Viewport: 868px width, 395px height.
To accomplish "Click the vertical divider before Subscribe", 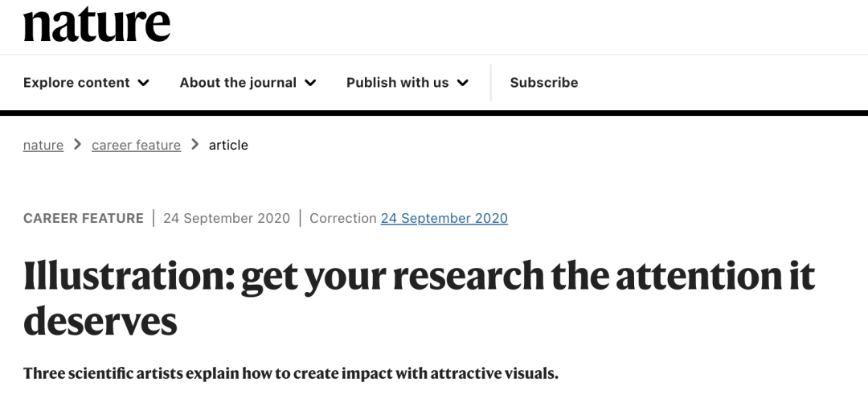I will point(491,83).
